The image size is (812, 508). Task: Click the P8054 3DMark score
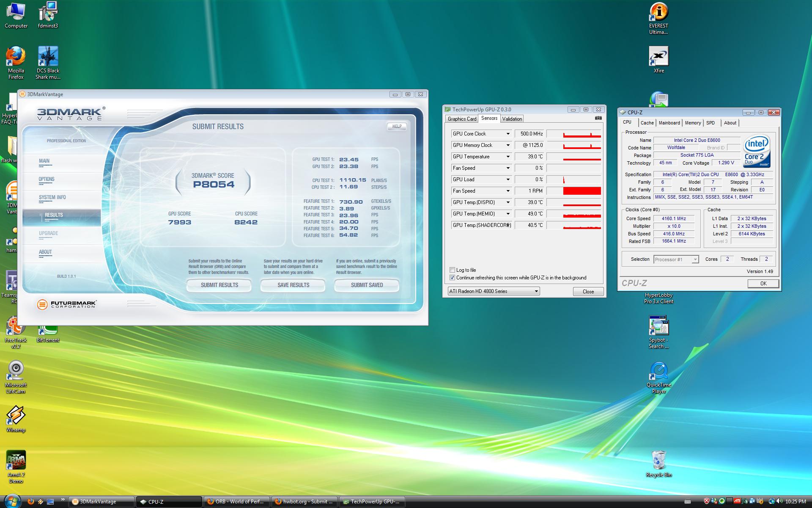pos(214,185)
